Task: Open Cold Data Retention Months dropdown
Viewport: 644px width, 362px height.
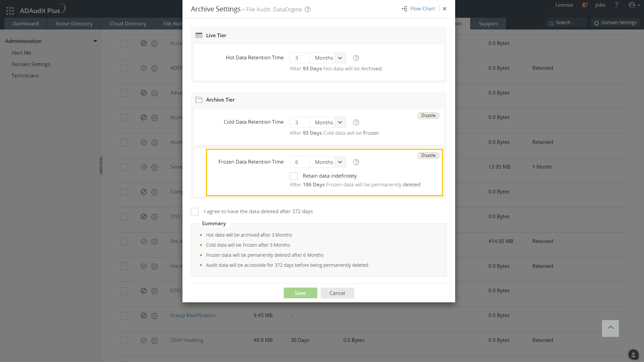Action: (328, 122)
